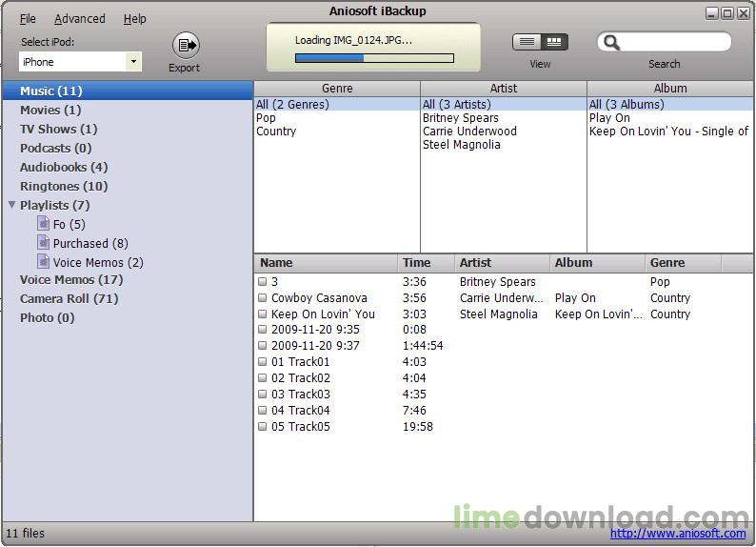
Task: Click the Voice Memos playlist file icon
Action: (x=44, y=262)
